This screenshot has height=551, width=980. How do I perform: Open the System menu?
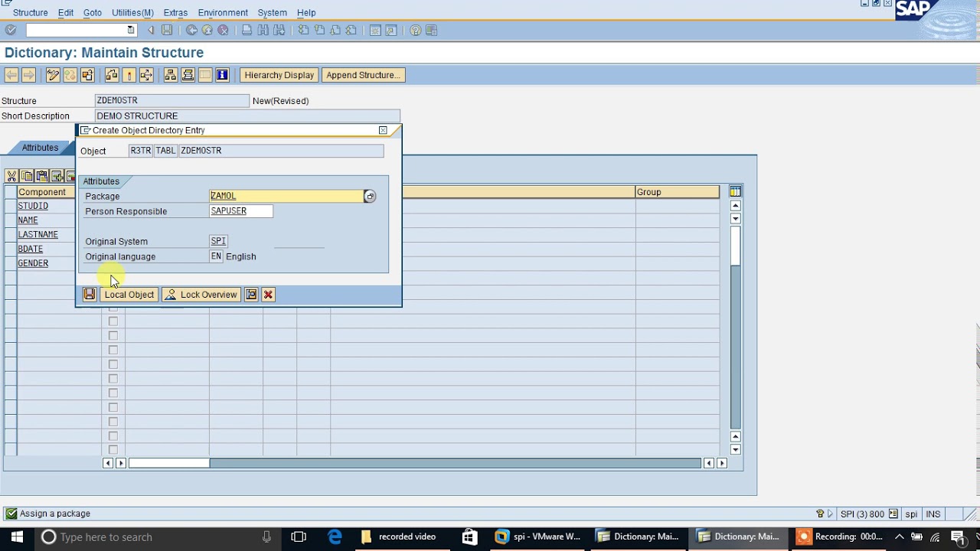[x=272, y=12]
